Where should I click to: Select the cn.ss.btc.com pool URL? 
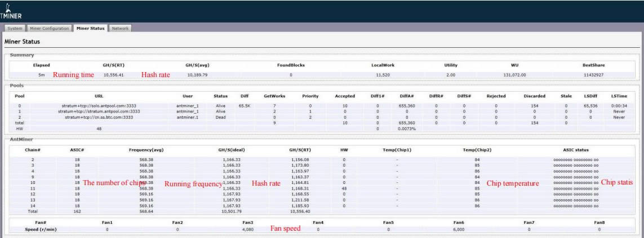tap(98, 118)
